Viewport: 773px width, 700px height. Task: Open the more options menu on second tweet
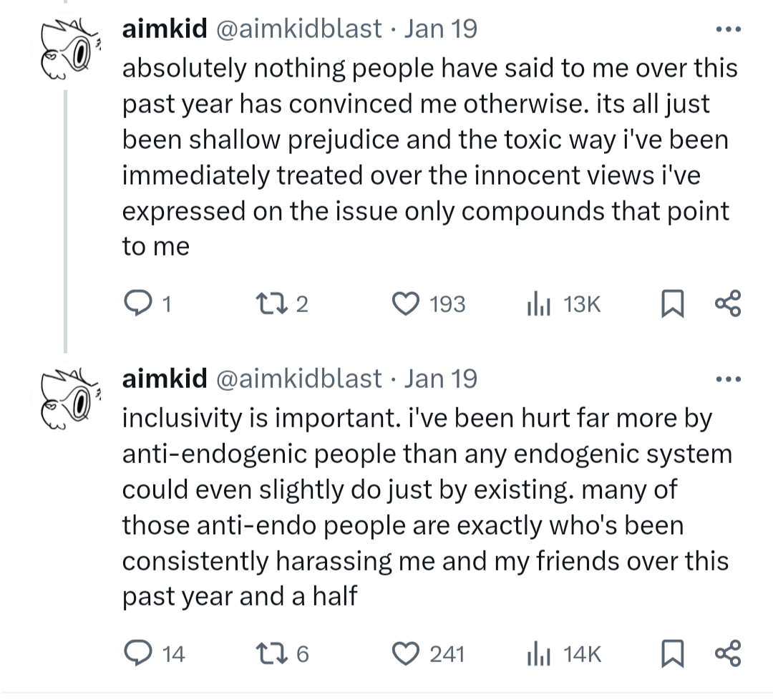728,379
